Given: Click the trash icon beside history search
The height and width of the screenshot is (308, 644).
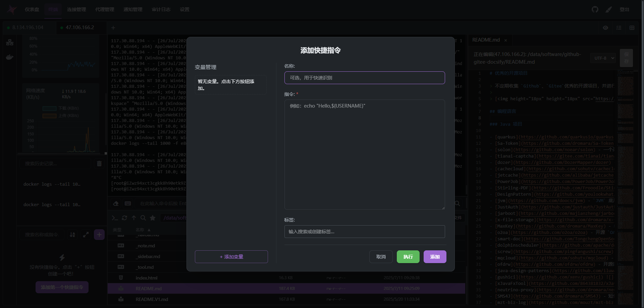Looking at the screenshot, I should pyautogui.click(x=99, y=164).
